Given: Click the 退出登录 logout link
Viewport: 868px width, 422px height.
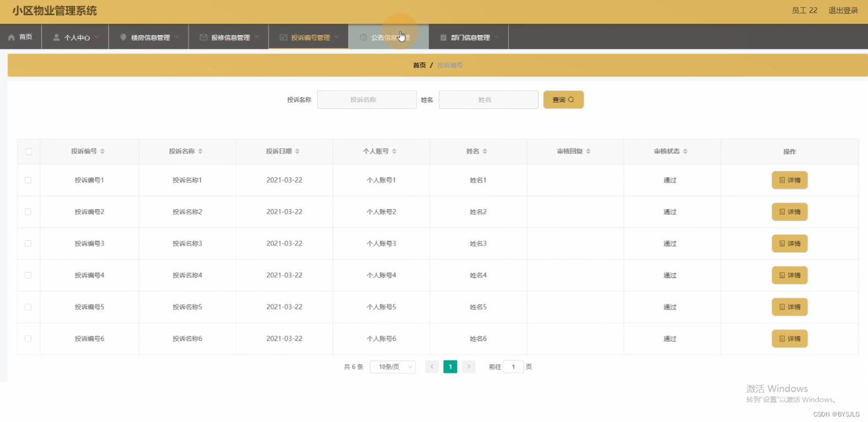Looking at the screenshot, I should click(x=843, y=10).
